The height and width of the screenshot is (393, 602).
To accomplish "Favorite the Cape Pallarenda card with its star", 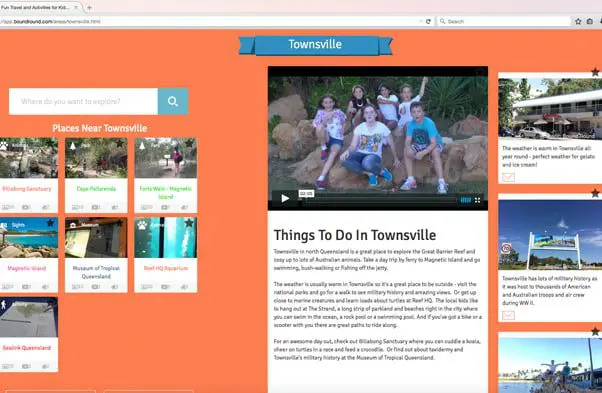I will pyautogui.click(x=120, y=143).
